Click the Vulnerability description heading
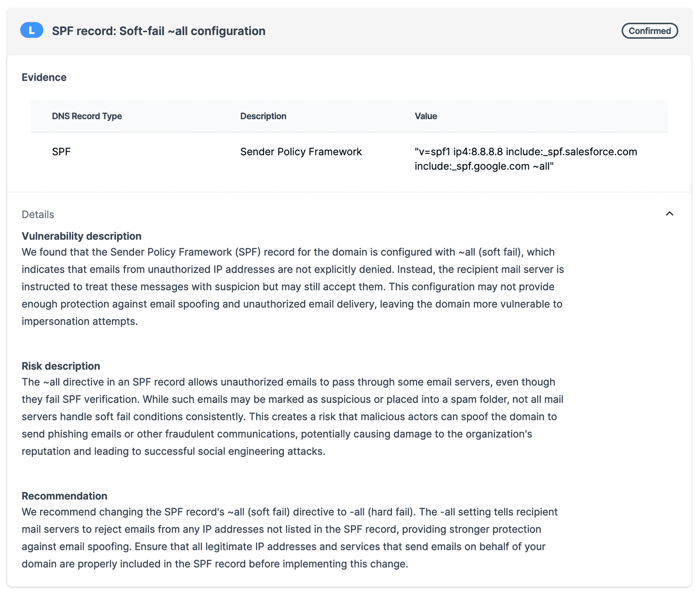Image resolution: width=700 pixels, height=592 pixels. pyautogui.click(x=82, y=236)
